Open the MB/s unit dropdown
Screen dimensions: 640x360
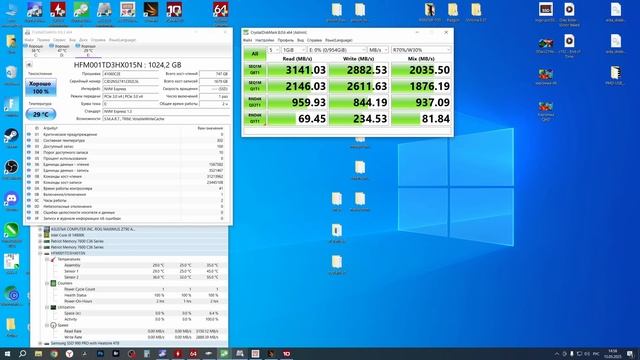pos(378,50)
